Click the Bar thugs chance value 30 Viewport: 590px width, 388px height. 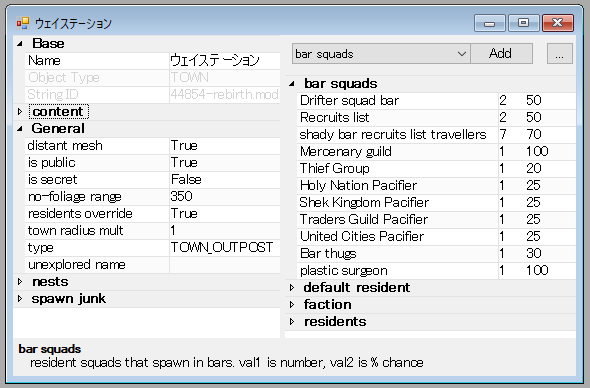click(x=534, y=254)
